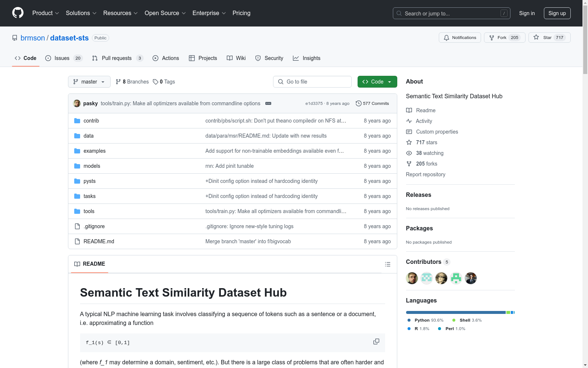Click the .gitignore file icon
The width and height of the screenshot is (588, 368).
click(x=77, y=226)
